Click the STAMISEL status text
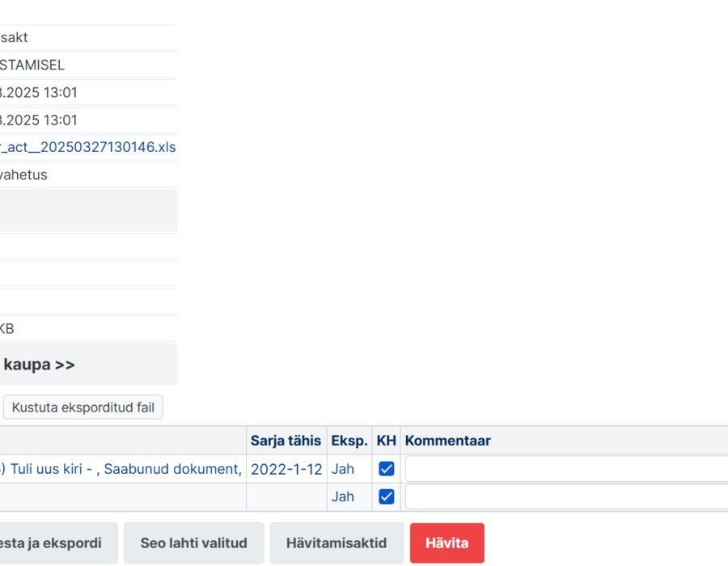This screenshot has height=566, width=728. (32, 65)
